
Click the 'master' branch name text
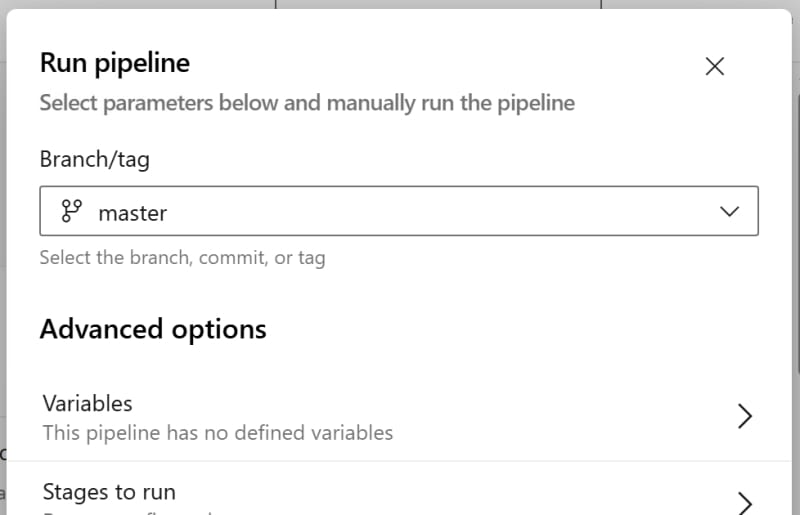click(x=133, y=213)
